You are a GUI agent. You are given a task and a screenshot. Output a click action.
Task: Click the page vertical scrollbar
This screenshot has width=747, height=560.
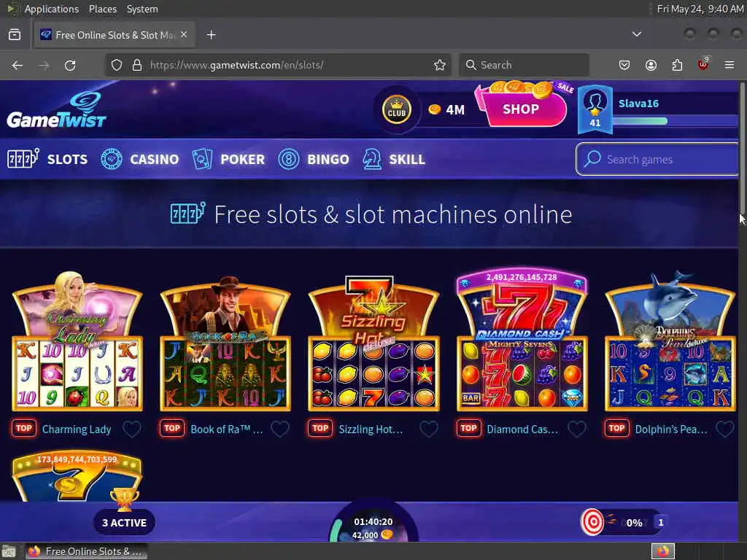pyautogui.click(x=742, y=147)
